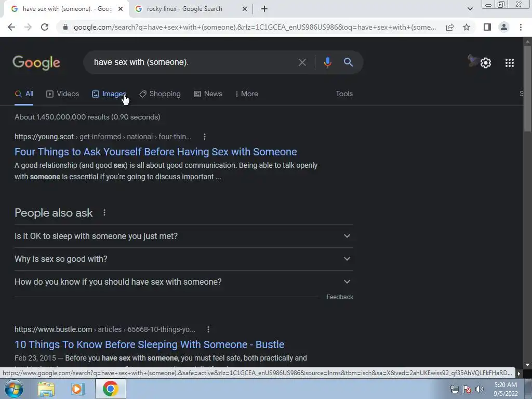532x399 pixels.
Task: Switch to the All results tab
Action: tap(24, 94)
